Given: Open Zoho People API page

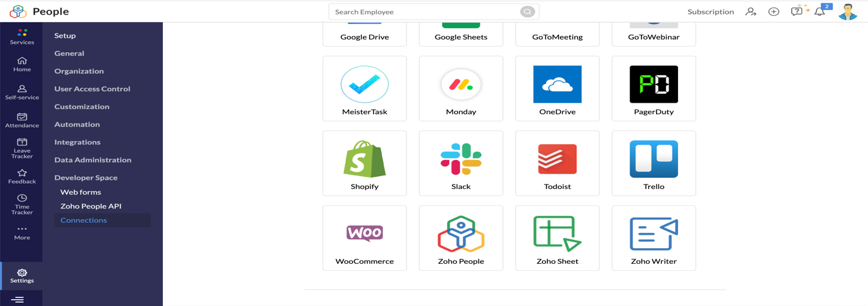Looking at the screenshot, I should pos(91,206).
